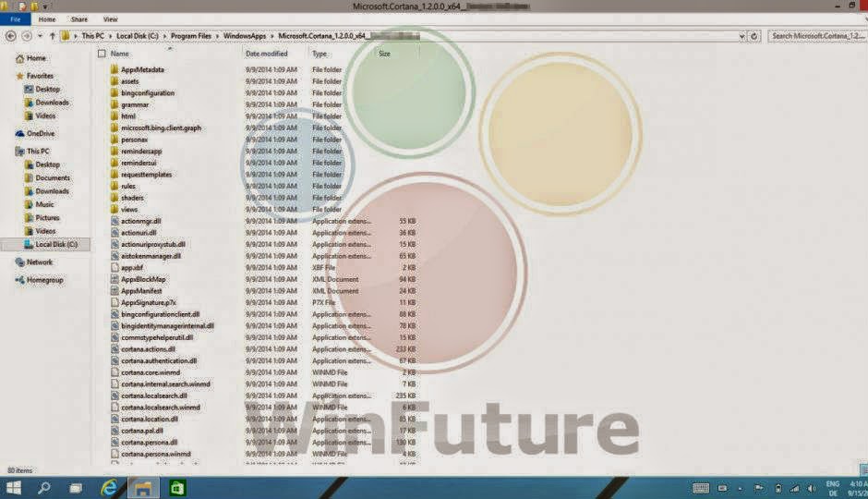Click 'Local Disk (C:)' in the breadcrumb

pos(138,36)
